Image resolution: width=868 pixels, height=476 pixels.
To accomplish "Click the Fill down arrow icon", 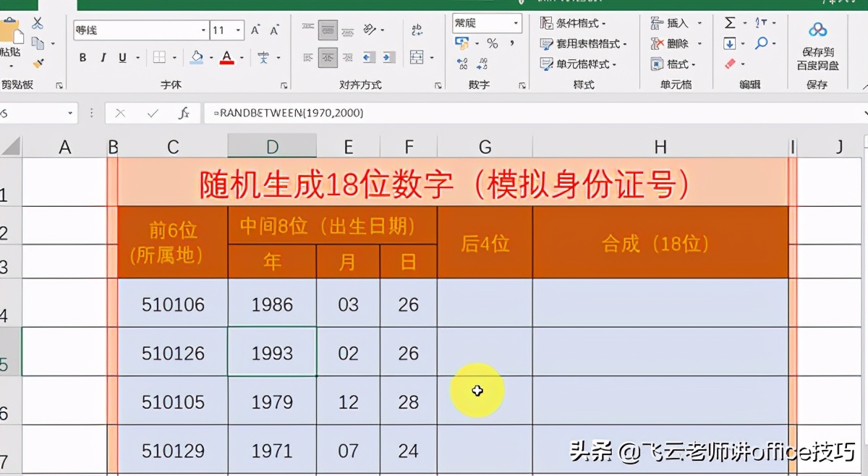I will click(730, 43).
